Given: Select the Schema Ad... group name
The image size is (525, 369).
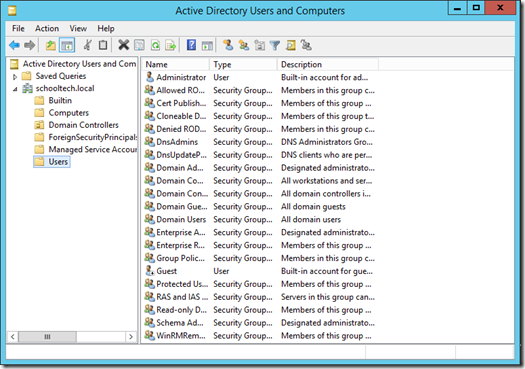Looking at the screenshot, I should point(180,322).
